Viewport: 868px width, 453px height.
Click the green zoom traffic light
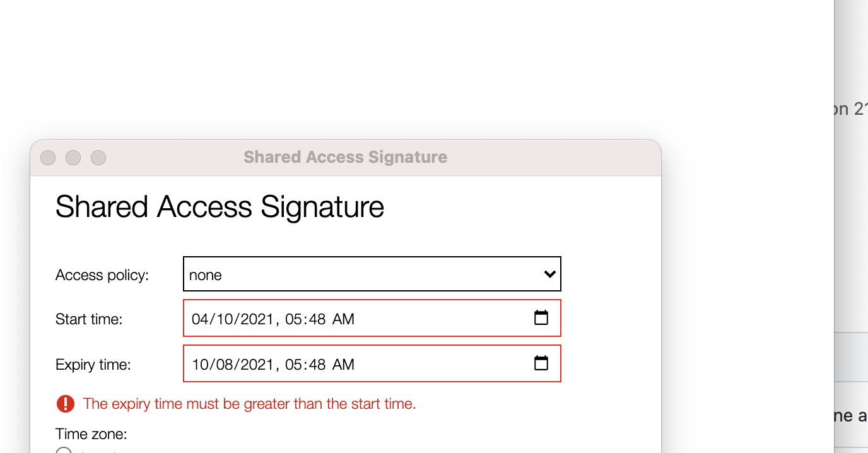tap(98, 158)
